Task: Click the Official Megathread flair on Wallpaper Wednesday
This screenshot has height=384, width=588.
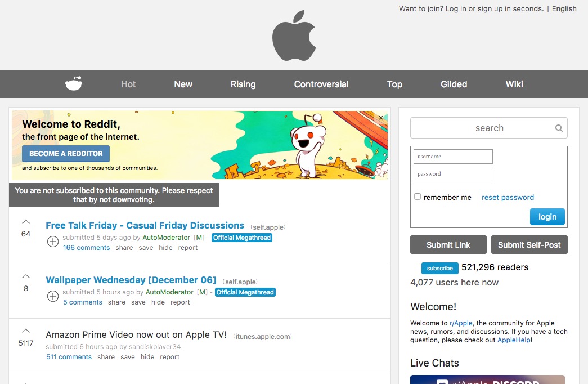Action: pos(245,292)
